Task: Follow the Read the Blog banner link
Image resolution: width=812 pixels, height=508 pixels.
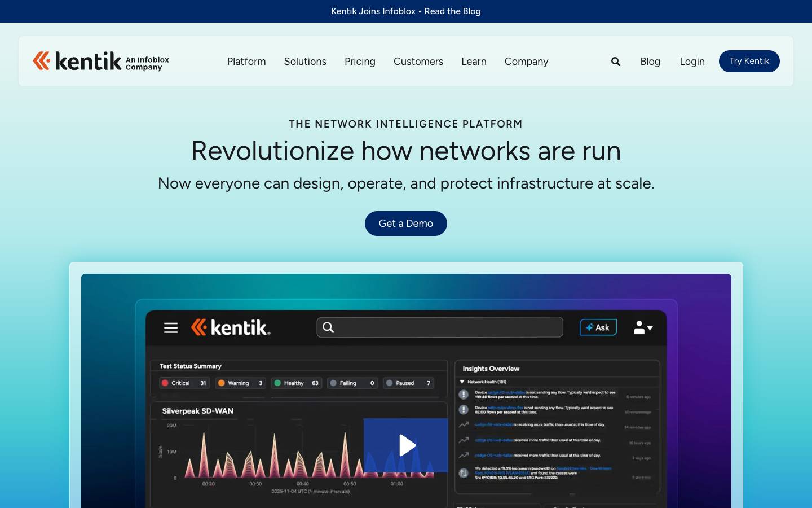Action: [452, 11]
